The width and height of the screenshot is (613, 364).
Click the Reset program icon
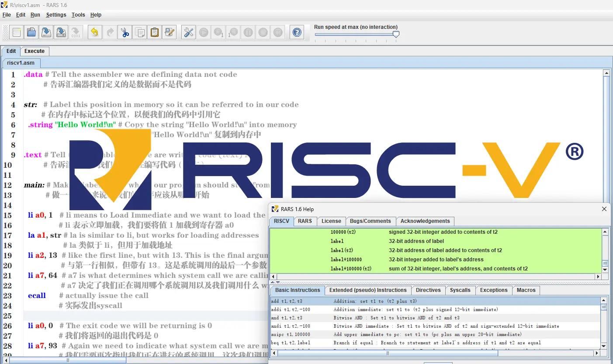[277, 32]
